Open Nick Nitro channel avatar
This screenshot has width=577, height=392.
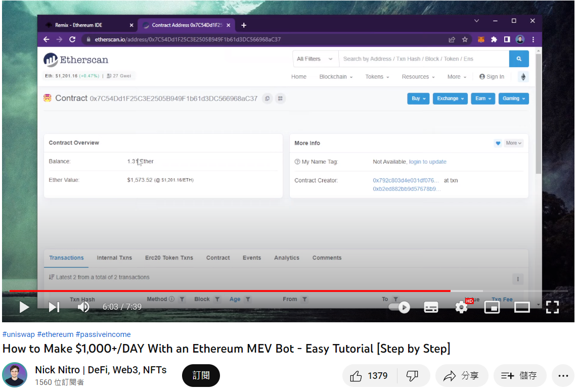[x=15, y=375]
